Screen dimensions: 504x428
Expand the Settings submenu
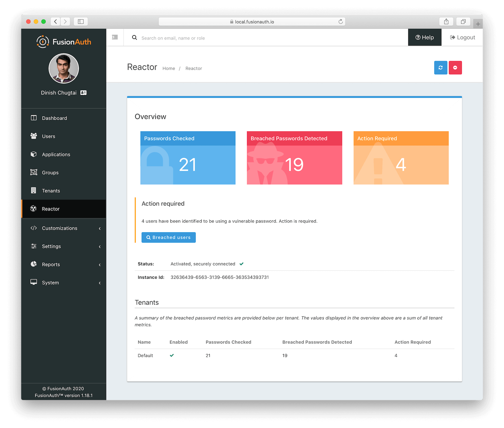100,247
